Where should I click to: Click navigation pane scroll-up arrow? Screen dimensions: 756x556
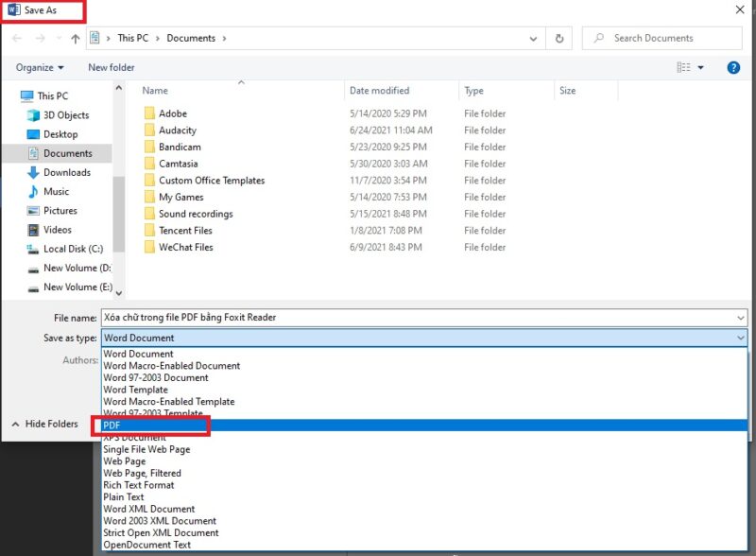[119, 88]
